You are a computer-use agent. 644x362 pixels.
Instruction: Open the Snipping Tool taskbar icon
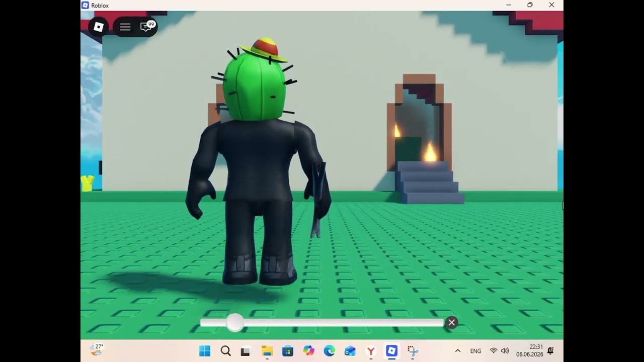click(413, 351)
